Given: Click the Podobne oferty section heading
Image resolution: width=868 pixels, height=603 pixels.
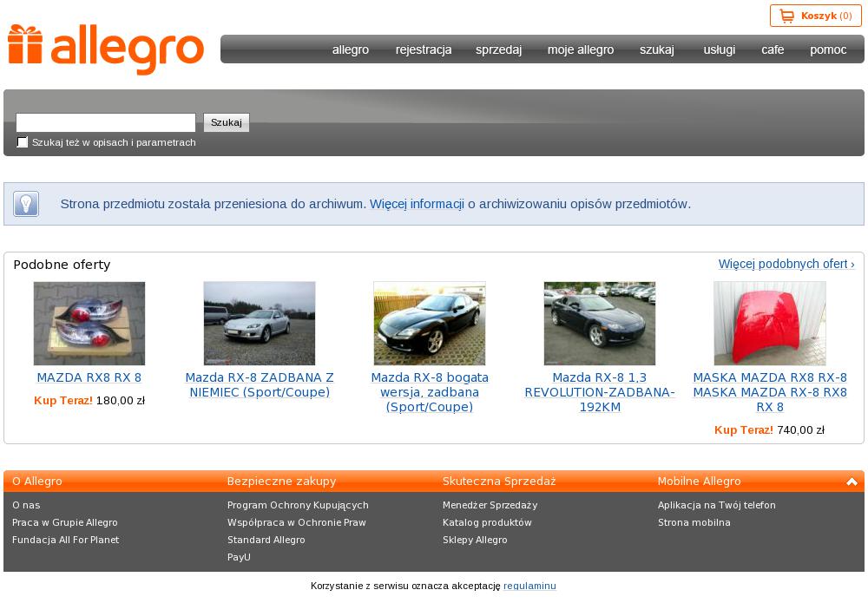Looking at the screenshot, I should click(62, 265).
